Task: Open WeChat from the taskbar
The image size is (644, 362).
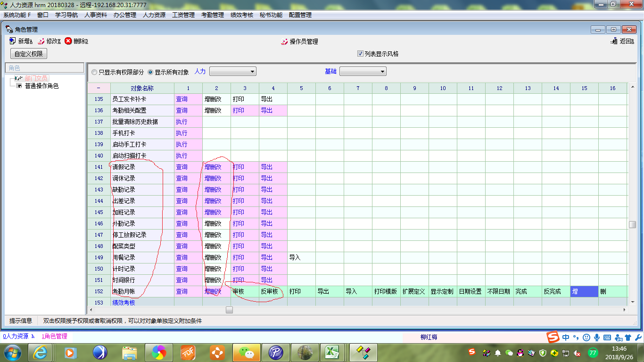Action: [x=246, y=352]
